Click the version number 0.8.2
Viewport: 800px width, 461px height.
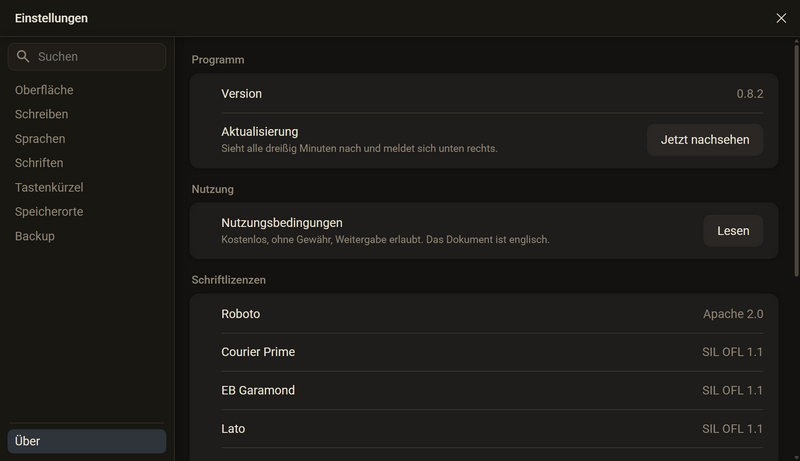[x=749, y=94]
